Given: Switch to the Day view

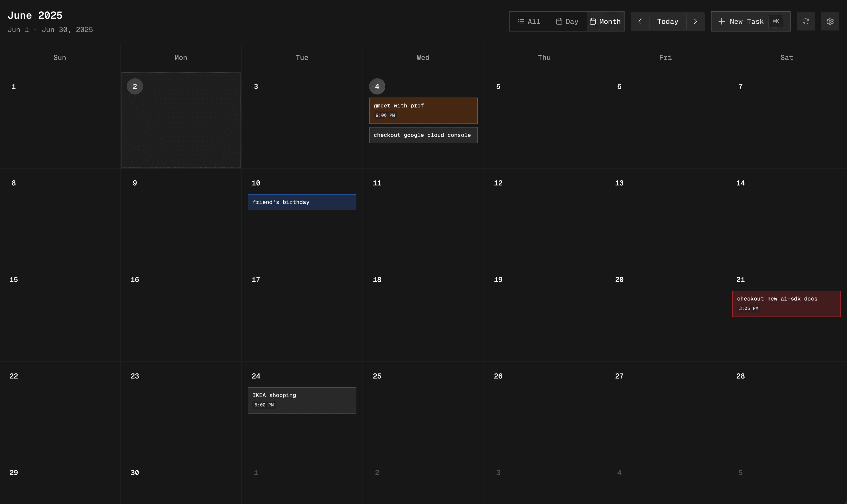Looking at the screenshot, I should (567, 21).
